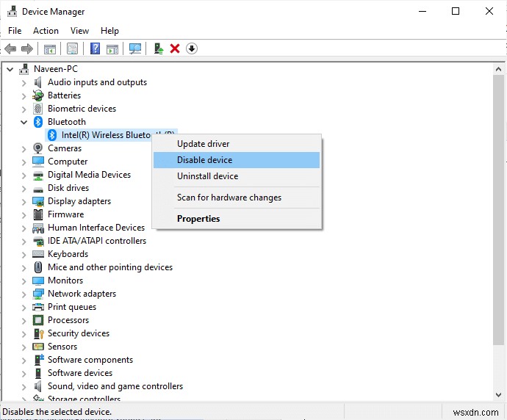The width and height of the screenshot is (507, 420).
Task: Choose Uninstall device from context menu
Action: [237, 176]
